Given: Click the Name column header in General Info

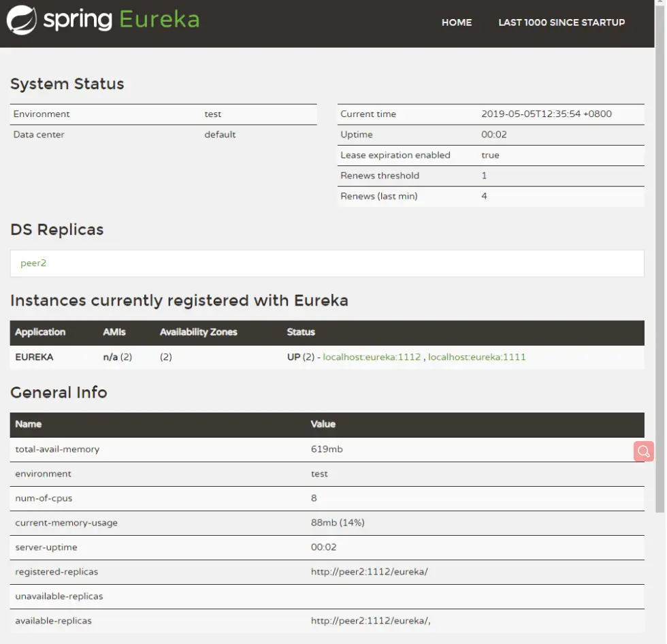Looking at the screenshot, I should tap(29, 425).
